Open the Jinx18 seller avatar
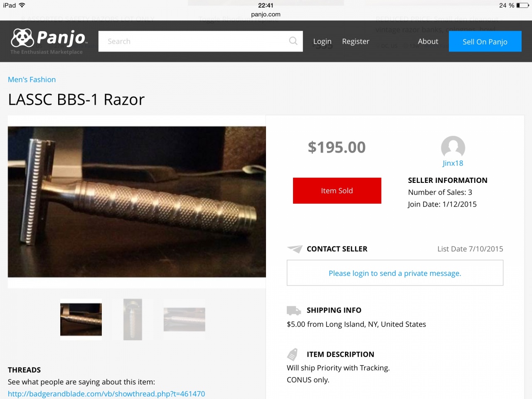The height and width of the screenshot is (399, 532). click(453, 148)
